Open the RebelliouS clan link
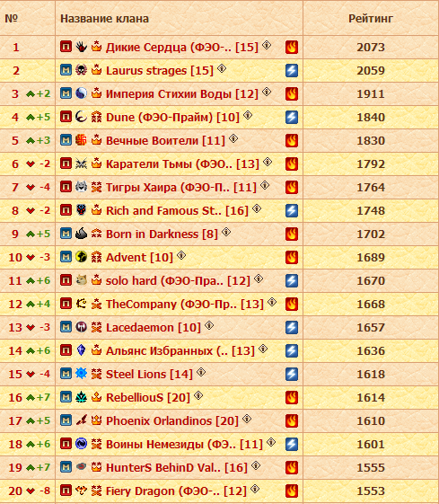This screenshot has height=504, width=439. [x=148, y=398]
